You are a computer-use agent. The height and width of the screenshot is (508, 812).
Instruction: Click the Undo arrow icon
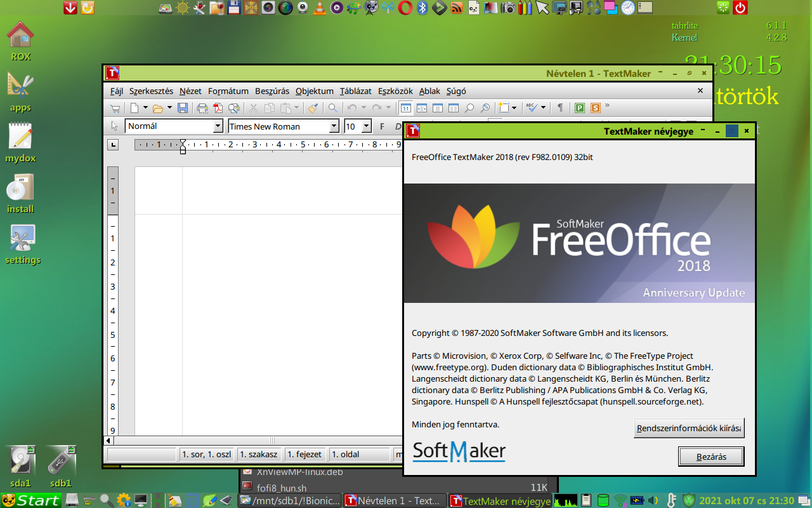click(352, 108)
